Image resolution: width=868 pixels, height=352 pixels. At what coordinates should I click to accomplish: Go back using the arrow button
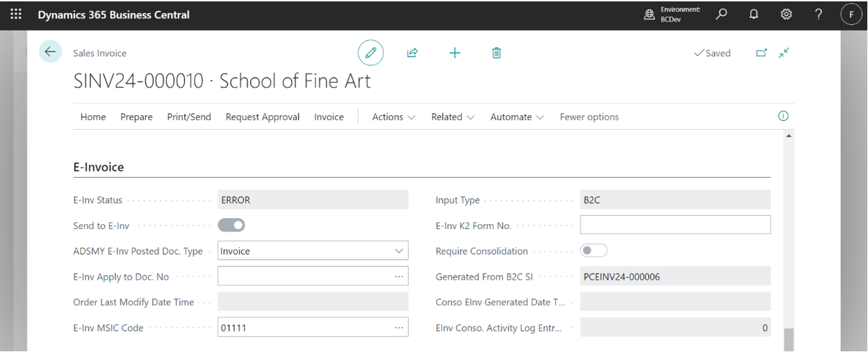(x=50, y=52)
